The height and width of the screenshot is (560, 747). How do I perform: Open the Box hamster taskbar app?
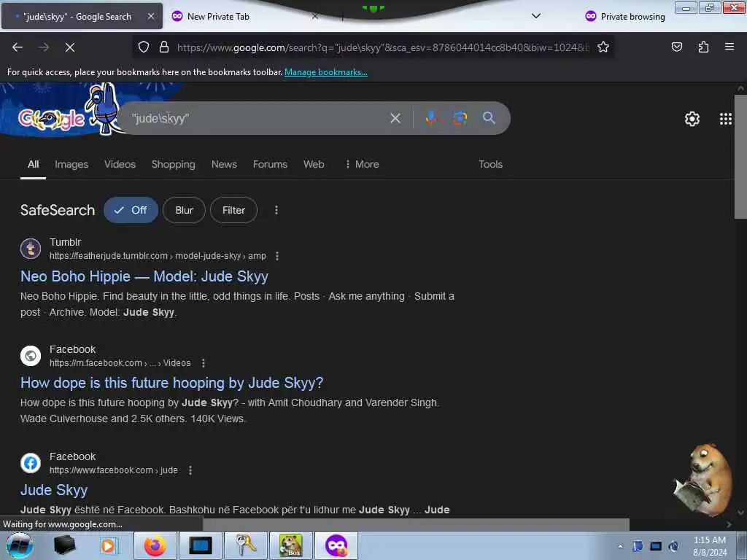[x=290, y=545]
